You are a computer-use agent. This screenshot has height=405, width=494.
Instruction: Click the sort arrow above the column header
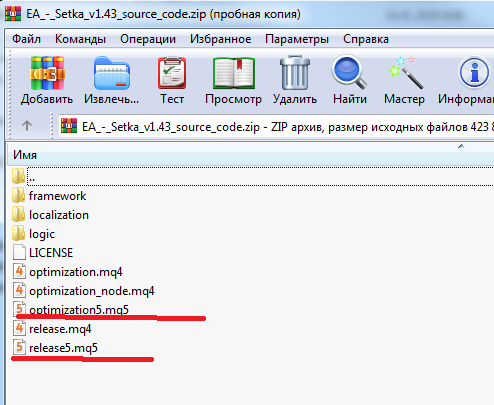pyautogui.click(x=461, y=146)
